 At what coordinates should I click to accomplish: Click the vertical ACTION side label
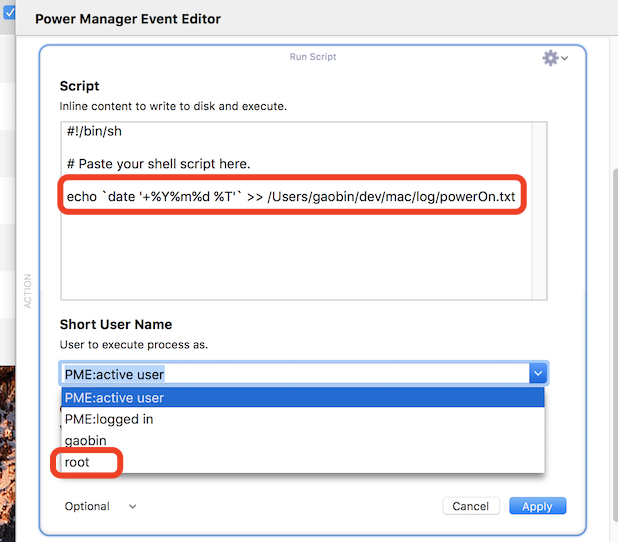pos(28,290)
